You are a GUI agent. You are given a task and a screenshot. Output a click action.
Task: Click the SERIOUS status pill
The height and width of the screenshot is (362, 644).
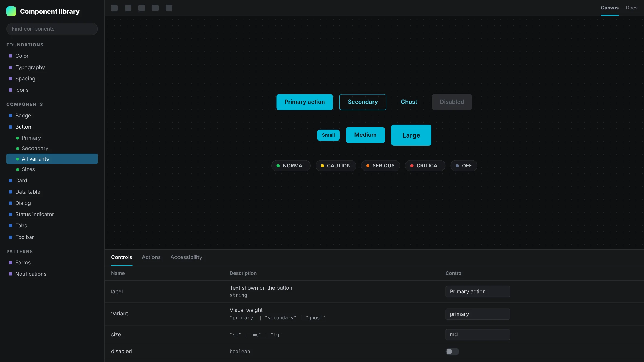(x=380, y=166)
